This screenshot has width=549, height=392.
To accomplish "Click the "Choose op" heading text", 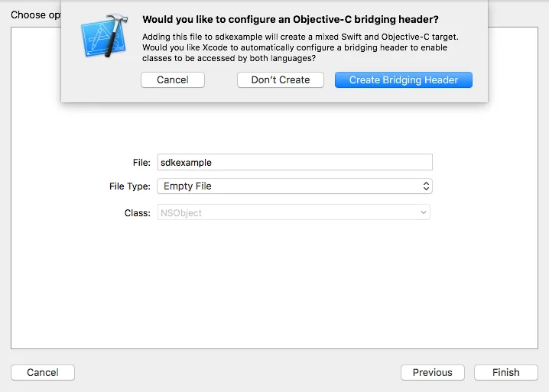I will [x=36, y=15].
